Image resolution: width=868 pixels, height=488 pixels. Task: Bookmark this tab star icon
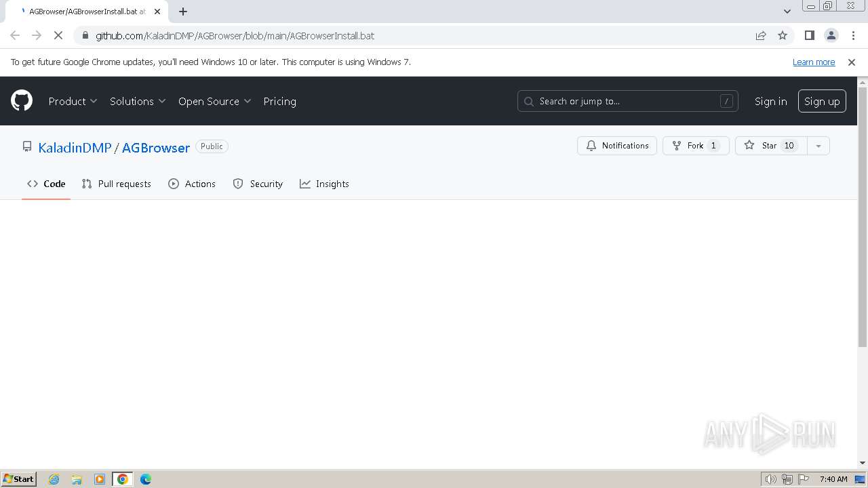[x=783, y=35]
